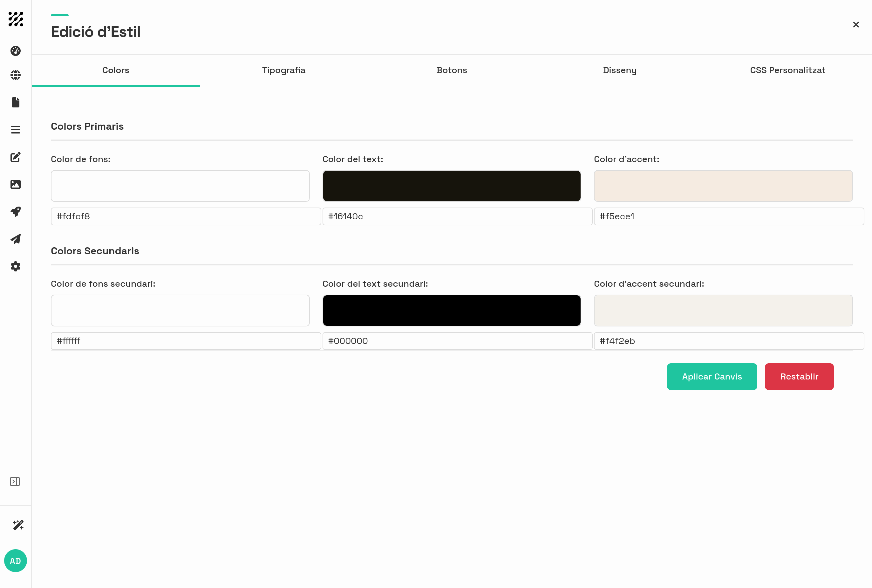The height and width of the screenshot is (588, 872).
Task: Open the settings gear icon in sidebar
Action: tap(15, 266)
